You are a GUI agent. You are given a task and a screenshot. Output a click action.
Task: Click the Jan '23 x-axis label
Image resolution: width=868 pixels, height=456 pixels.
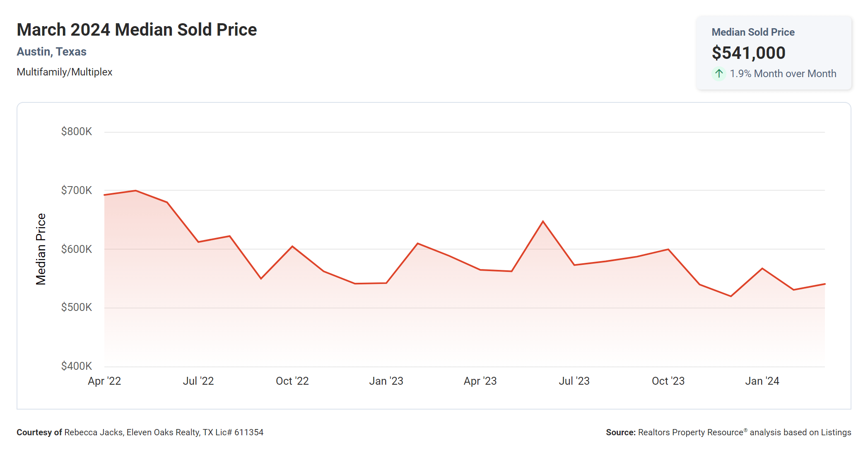coord(386,381)
